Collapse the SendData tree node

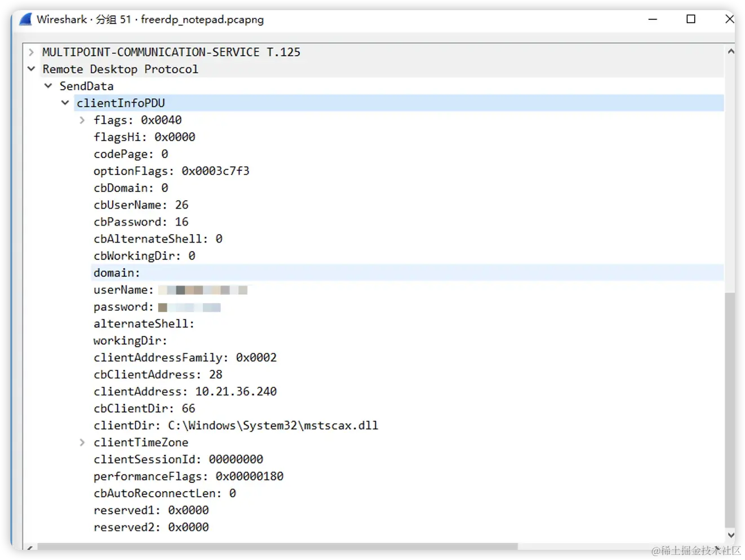pos(48,86)
